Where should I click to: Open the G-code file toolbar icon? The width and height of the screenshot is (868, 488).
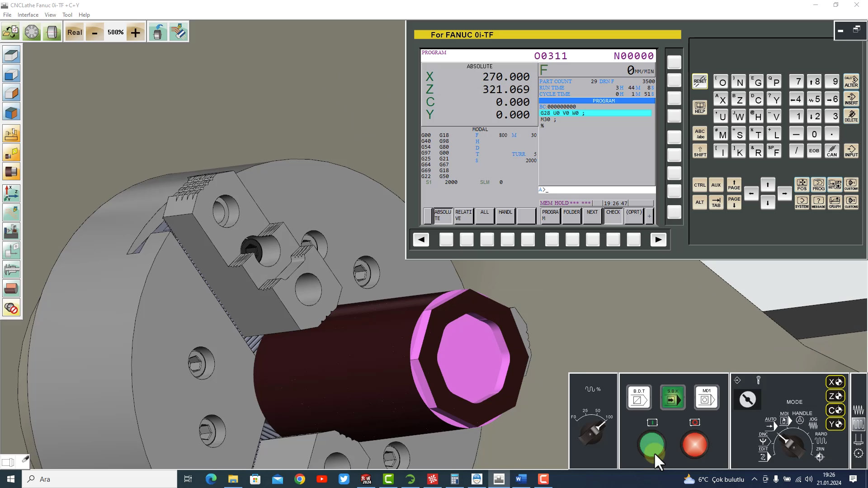[11, 32]
